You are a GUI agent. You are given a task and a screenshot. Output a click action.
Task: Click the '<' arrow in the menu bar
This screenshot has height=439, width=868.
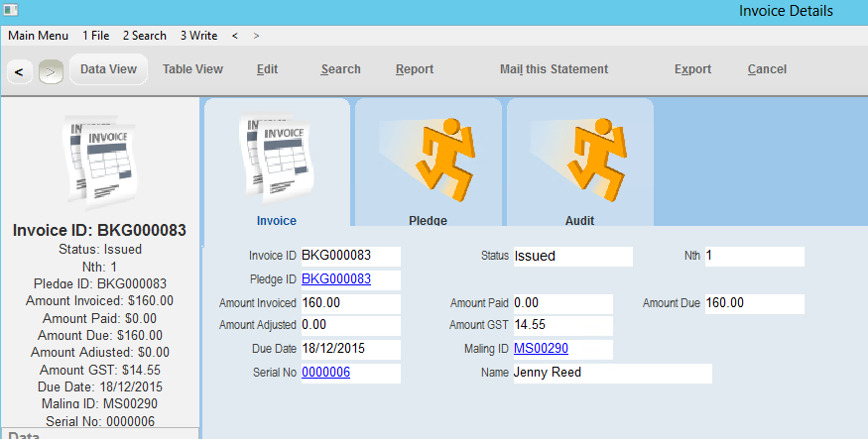(x=235, y=36)
